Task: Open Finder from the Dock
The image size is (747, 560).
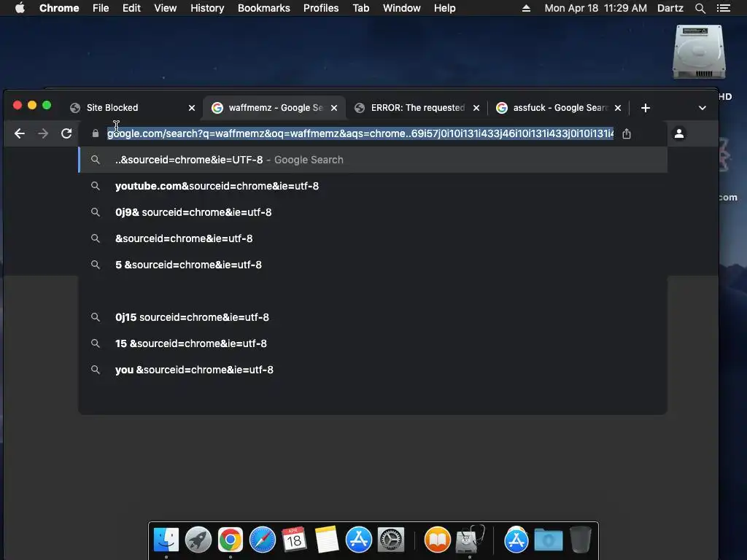Action: 166,540
